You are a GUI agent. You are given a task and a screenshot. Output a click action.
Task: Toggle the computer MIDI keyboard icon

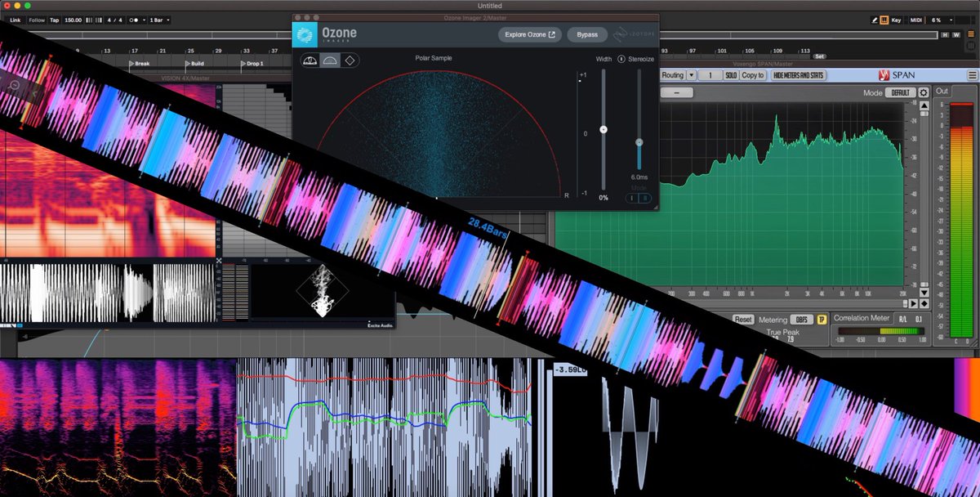point(884,19)
